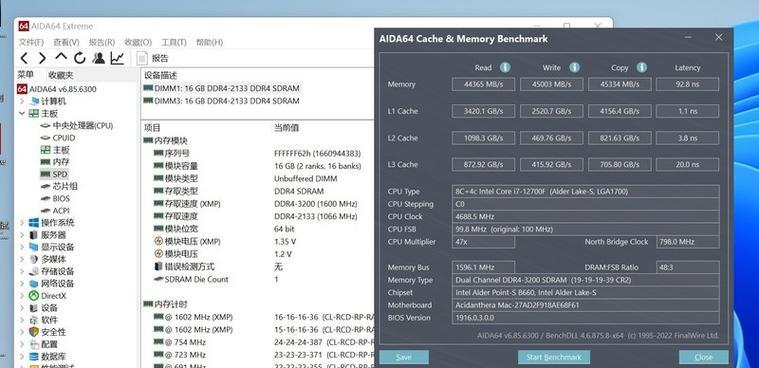Click the 报告 report toolbar button

(x=153, y=59)
